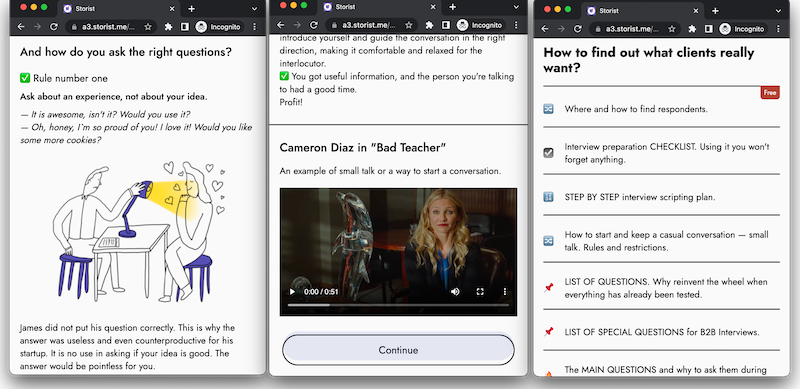Click back arrow in middle browser window
This screenshot has width=800, height=389.
coord(281,25)
